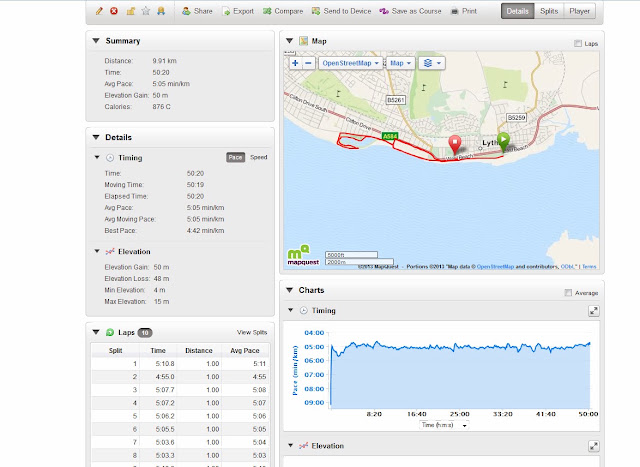Switch Timing details to Speed
This screenshot has width=640, height=467.
coord(258,157)
